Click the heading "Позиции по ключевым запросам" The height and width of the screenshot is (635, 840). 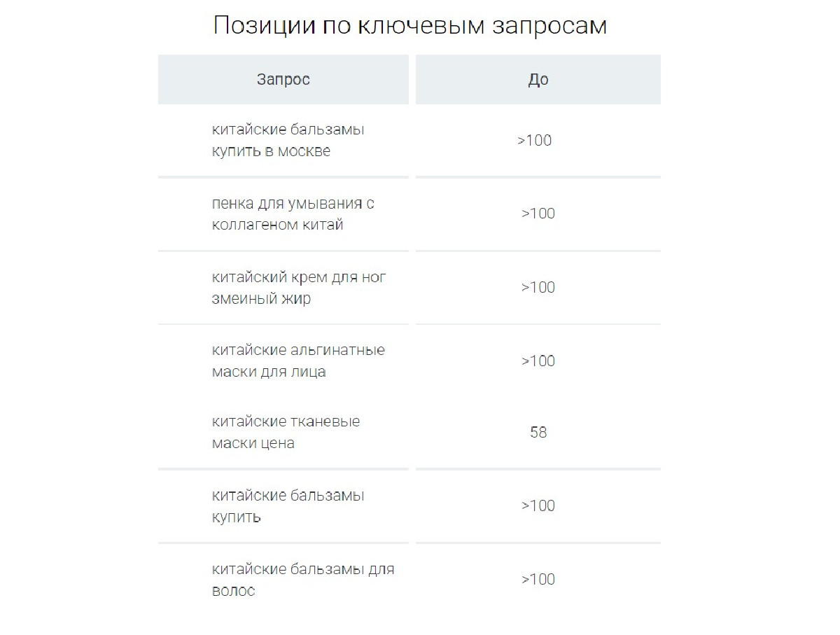pyautogui.click(x=409, y=26)
